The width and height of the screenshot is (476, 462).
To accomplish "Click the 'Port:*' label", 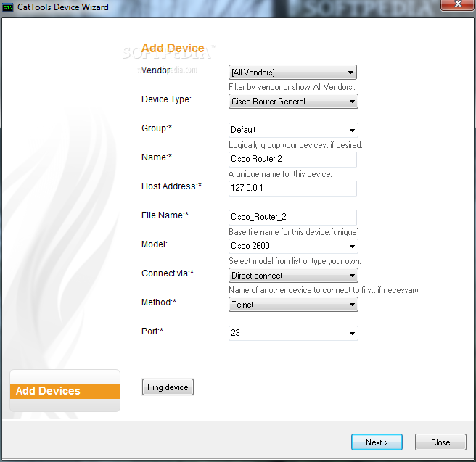I will coord(152,331).
